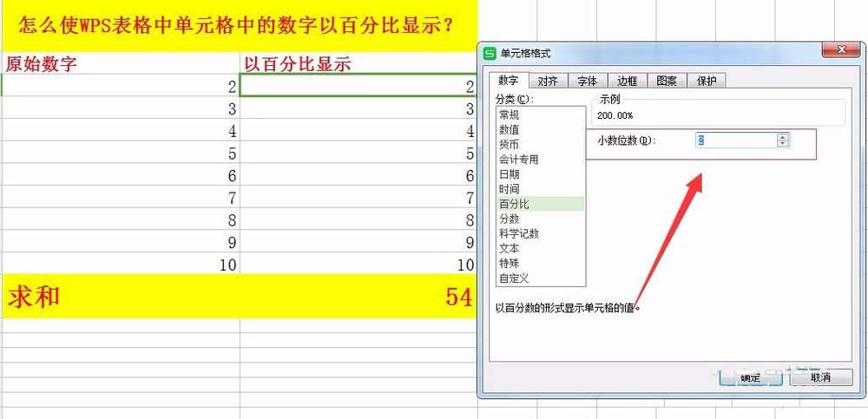Viewport: 868px width, 419px height.
Task: Click the WPS icon in dialog title bar
Action: coord(490,54)
